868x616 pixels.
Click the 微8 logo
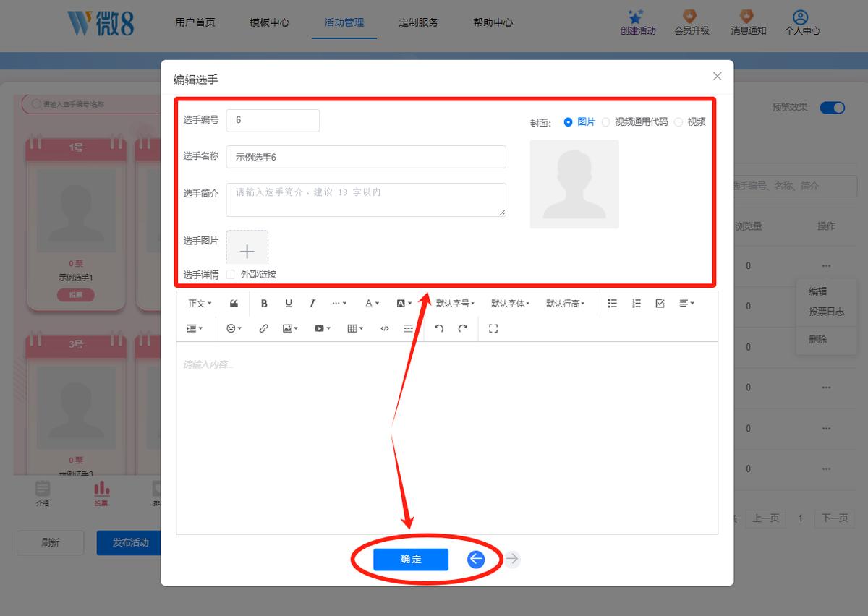pyautogui.click(x=100, y=23)
